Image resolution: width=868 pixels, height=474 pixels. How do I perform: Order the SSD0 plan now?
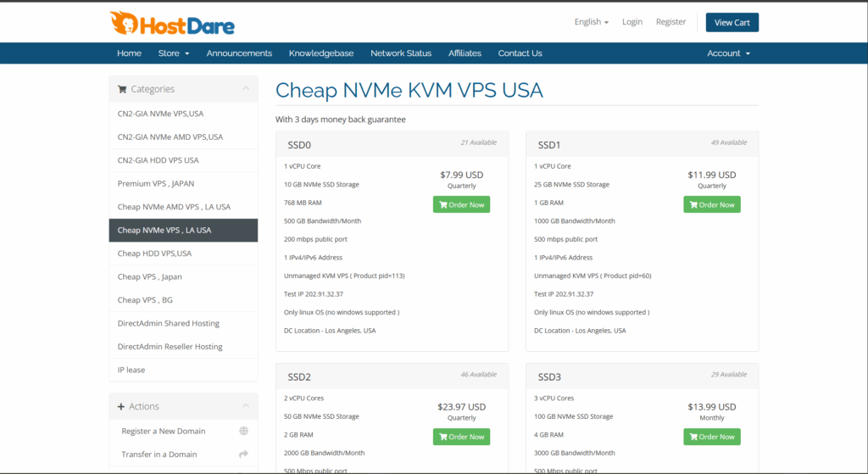[x=461, y=205]
